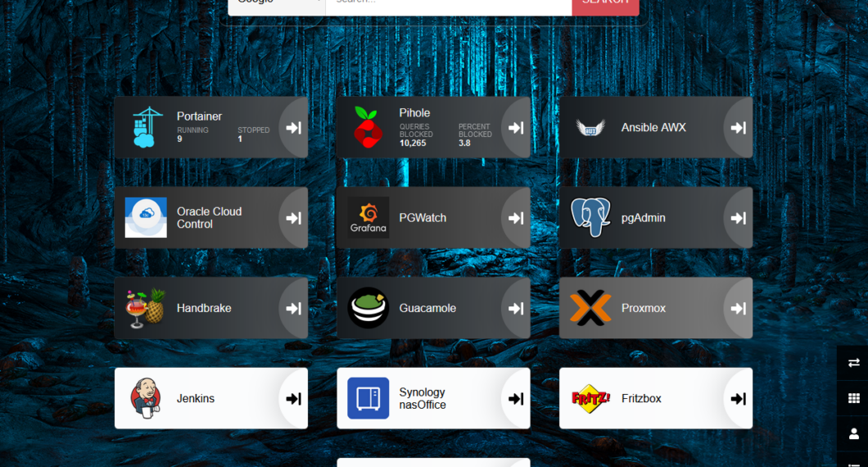The width and height of the screenshot is (868, 467).
Task: Click the swap arrows icon in side panel
Action: pos(853,363)
